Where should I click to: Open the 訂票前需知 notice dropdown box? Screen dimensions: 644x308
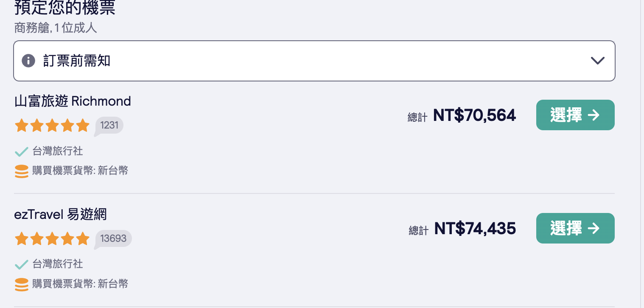314,61
